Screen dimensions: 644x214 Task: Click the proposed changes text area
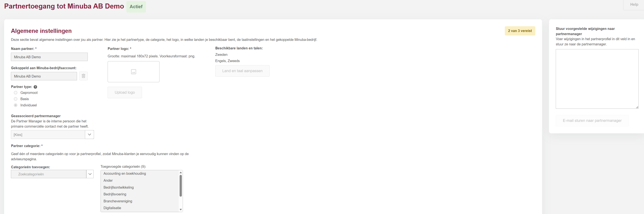(x=597, y=79)
